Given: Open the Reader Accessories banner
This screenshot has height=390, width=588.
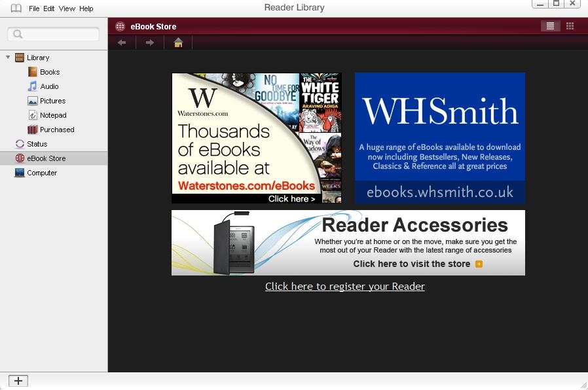Looking at the screenshot, I should pos(348,243).
